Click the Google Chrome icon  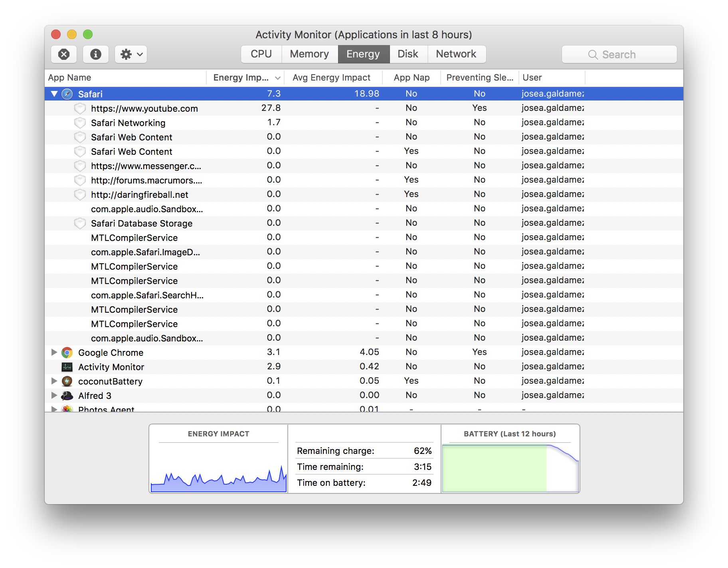click(67, 353)
